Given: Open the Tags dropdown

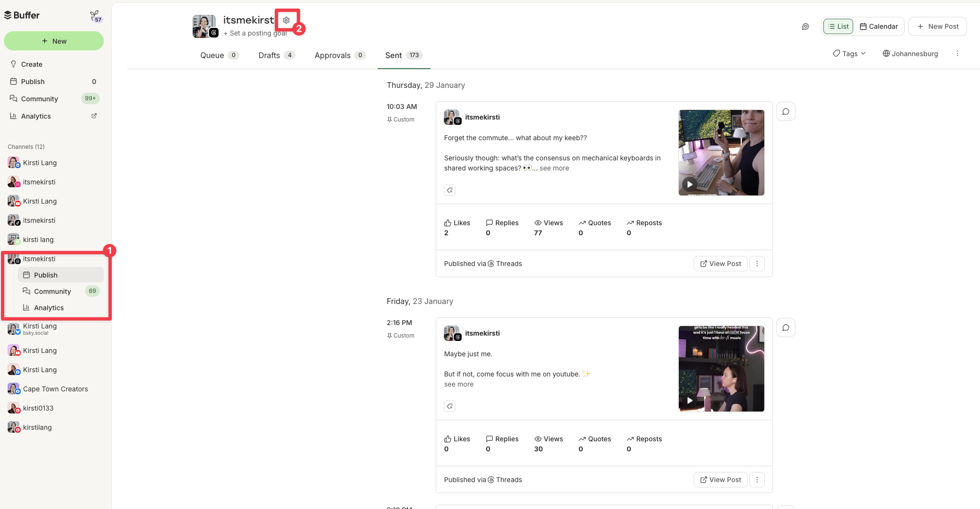Looking at the screenshot, I should coord(848,53).
